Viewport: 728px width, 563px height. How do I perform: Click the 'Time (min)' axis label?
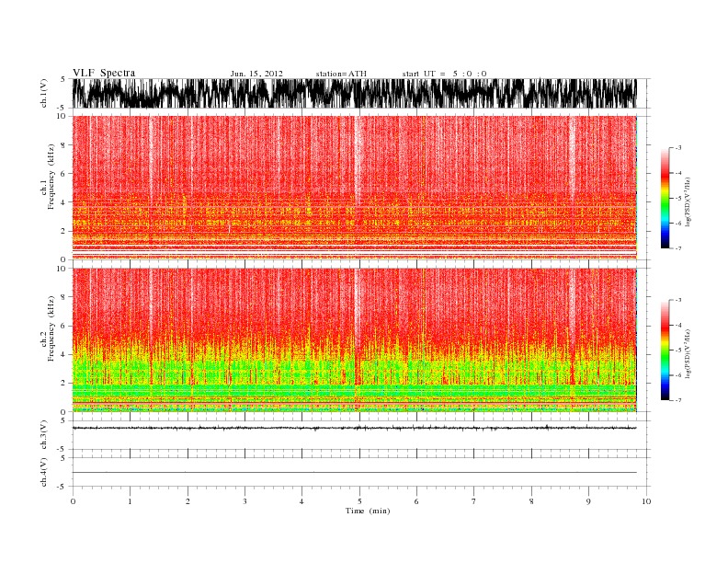coord(368,511)
